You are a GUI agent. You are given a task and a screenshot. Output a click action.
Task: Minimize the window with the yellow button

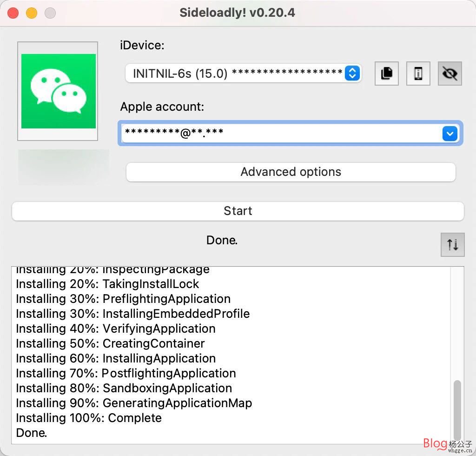point(32,13)
